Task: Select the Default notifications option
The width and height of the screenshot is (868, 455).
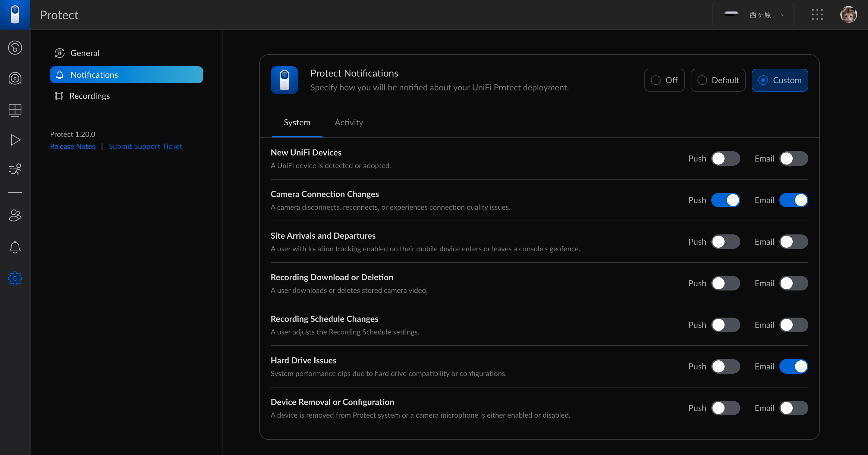Action: click(718, 80)
